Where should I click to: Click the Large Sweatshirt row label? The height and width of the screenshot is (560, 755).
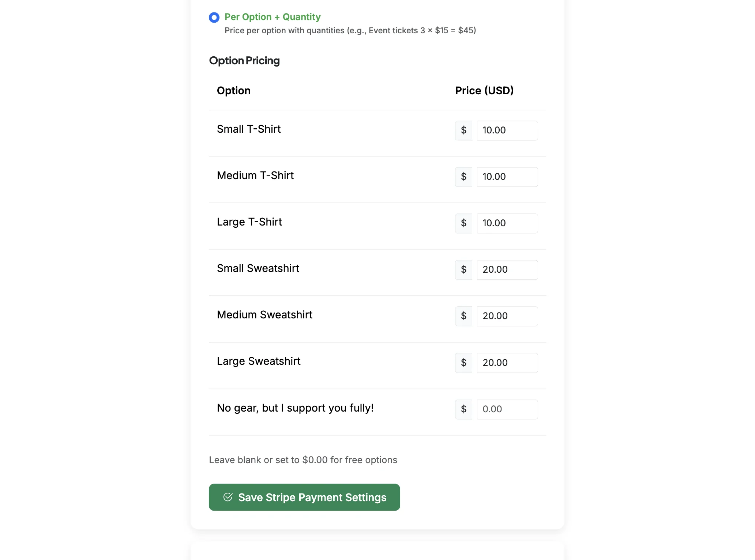[259, 361]
